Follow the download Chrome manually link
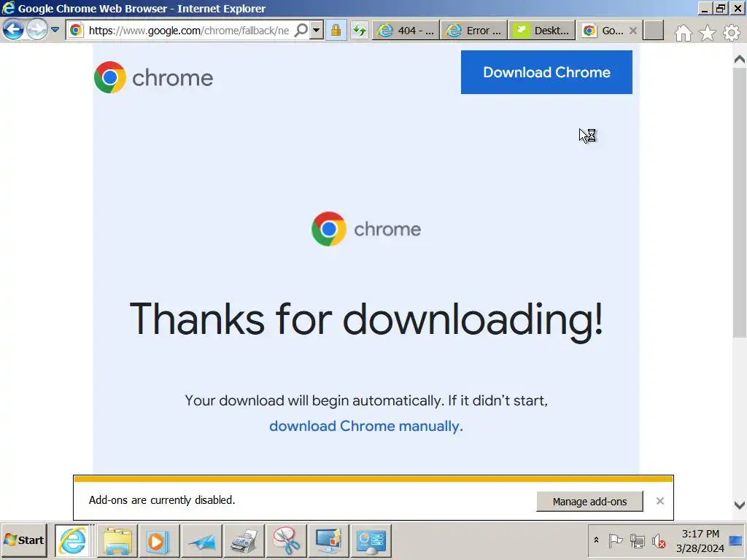This screenshot has height=560, width=747. point(366,426)
